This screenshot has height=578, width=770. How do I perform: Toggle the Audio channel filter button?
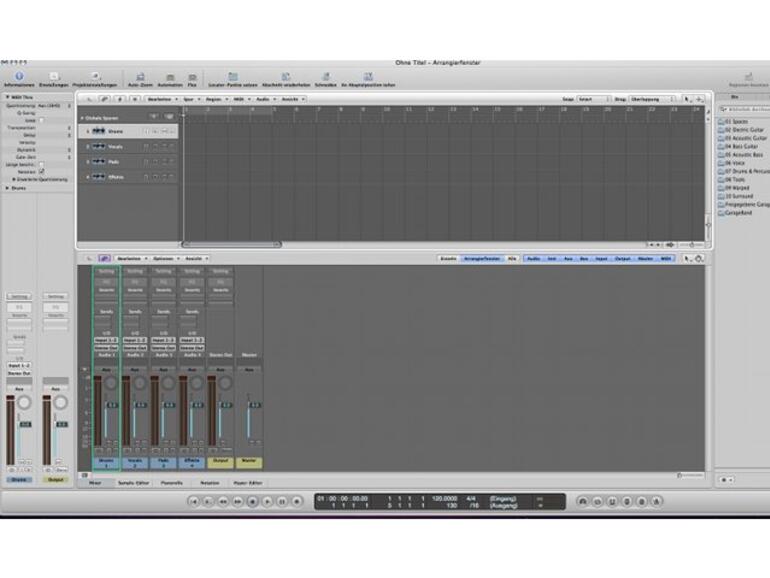(534, 258)
